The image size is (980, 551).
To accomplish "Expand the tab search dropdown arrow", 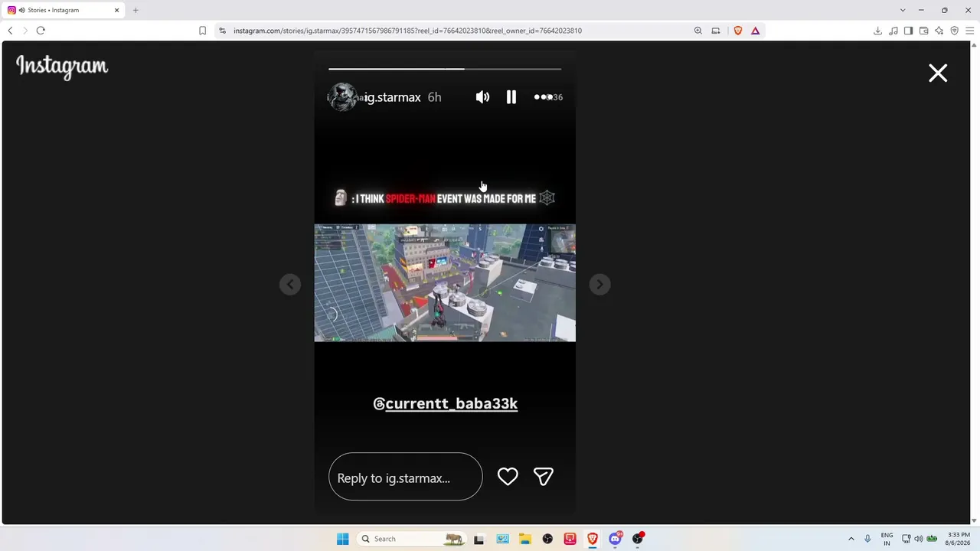I will click(903, 10).
